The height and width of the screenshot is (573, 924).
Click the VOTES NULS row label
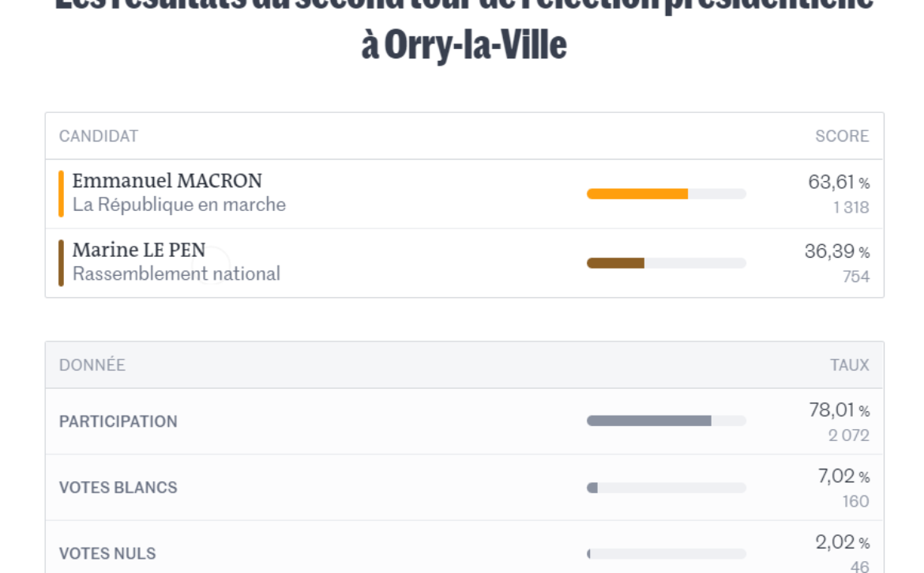[107, 553]
